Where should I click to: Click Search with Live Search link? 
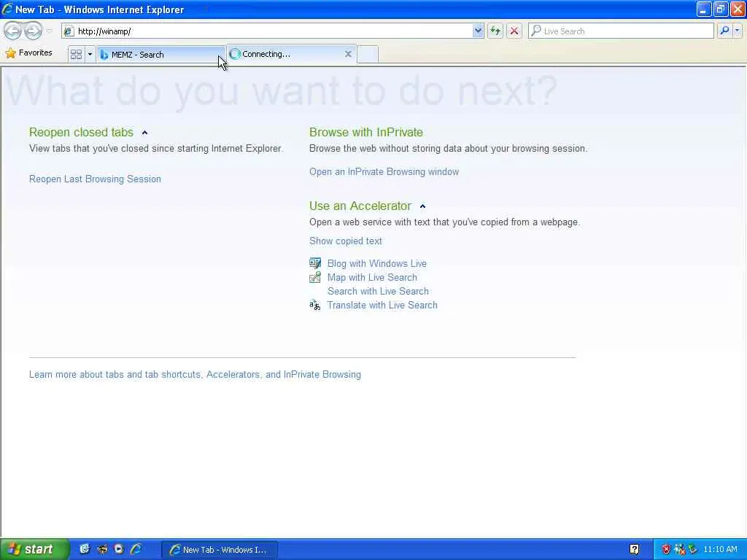tap(378, 291)
